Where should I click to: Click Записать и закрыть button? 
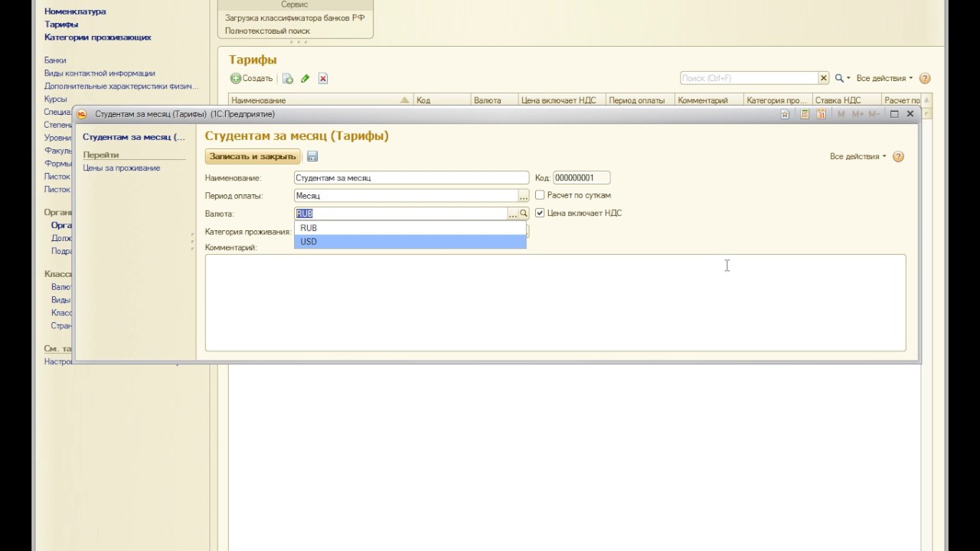coord(253,156)
